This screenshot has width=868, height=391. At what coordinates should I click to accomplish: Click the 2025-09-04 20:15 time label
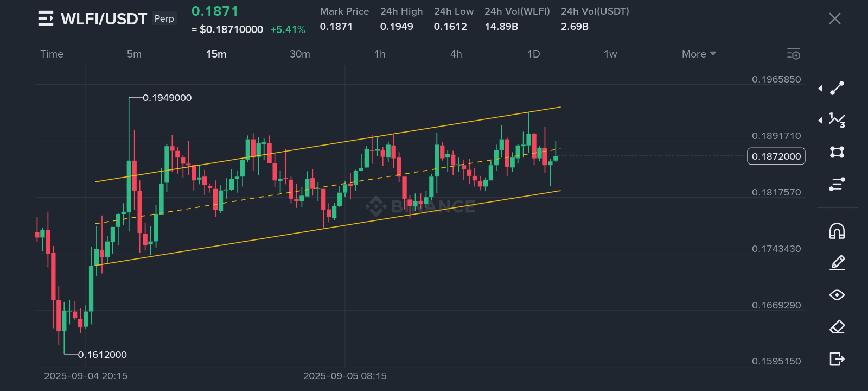[x=86, y=376]
